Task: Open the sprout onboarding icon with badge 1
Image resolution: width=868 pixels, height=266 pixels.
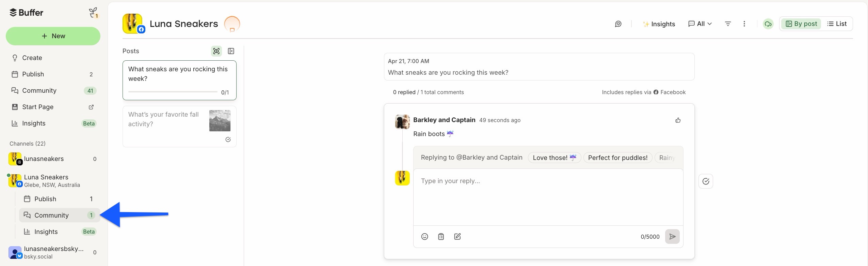Action: pos(93,13)
